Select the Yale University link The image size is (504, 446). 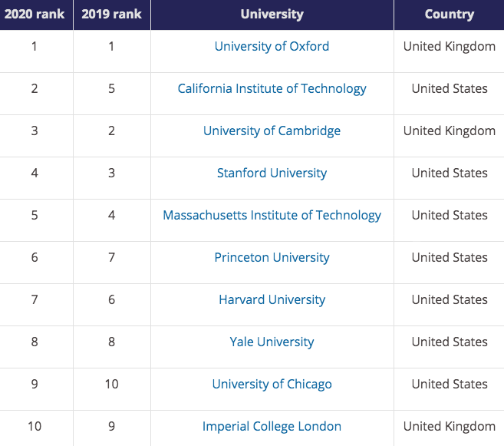272,342
